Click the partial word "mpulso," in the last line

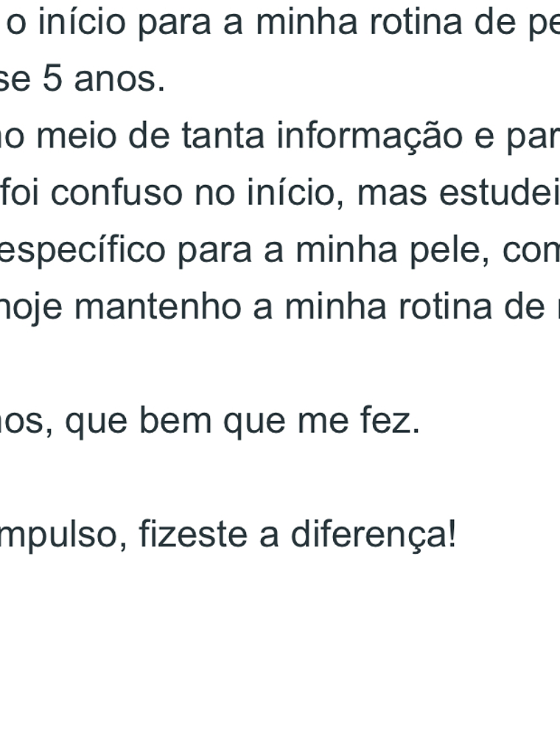(63, 535)
